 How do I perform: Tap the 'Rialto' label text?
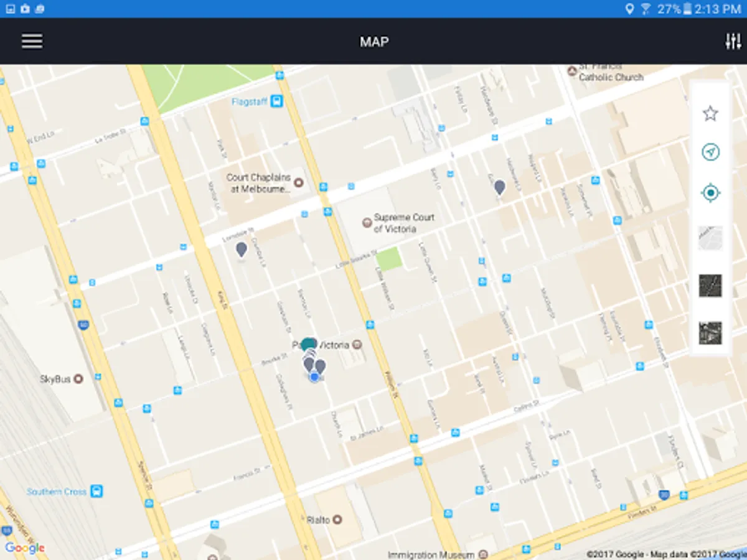[x=317, y=519]
